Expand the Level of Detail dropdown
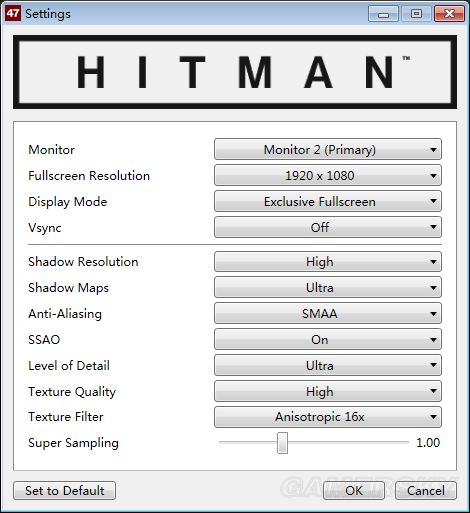 click(x=328, y=365)
